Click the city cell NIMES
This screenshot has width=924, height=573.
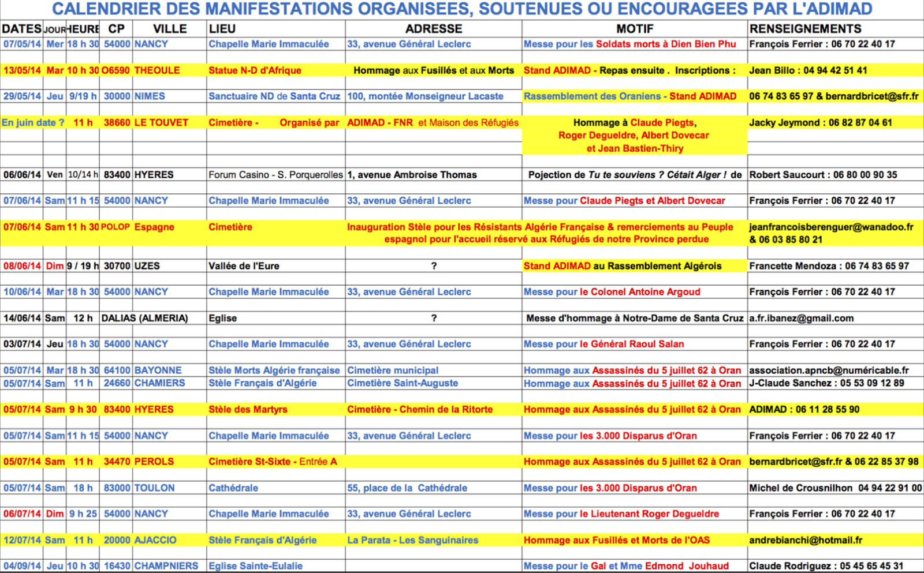[150, 96]
